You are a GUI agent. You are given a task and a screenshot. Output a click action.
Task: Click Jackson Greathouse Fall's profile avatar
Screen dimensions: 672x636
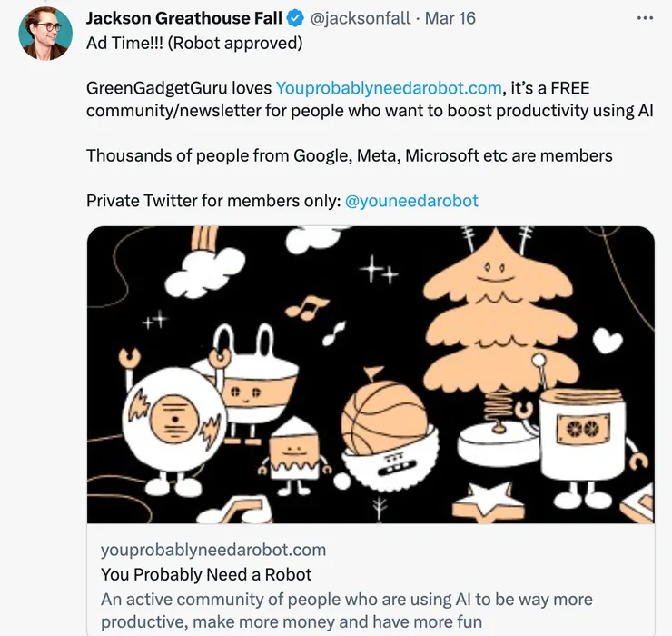(x=44, y=34)
